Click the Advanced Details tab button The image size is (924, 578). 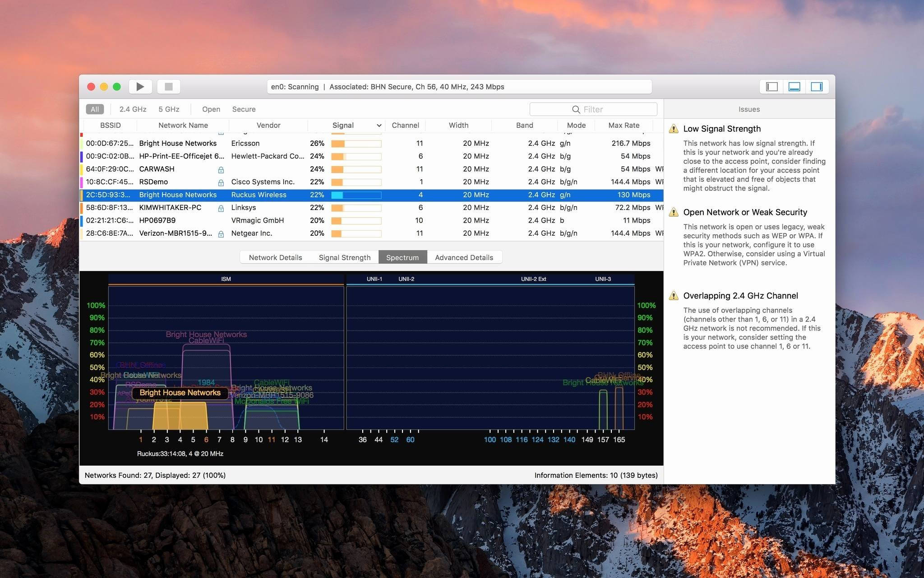click(464, 256)
